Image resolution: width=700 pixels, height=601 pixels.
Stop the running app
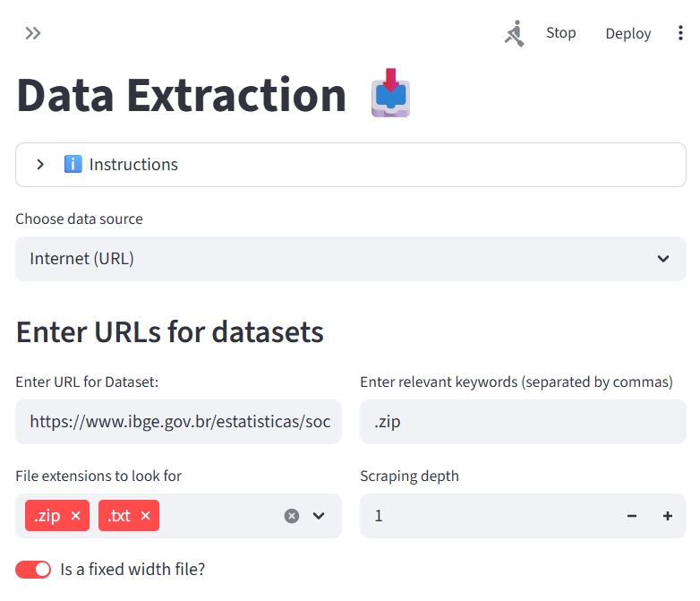click(x=560, y=33)
